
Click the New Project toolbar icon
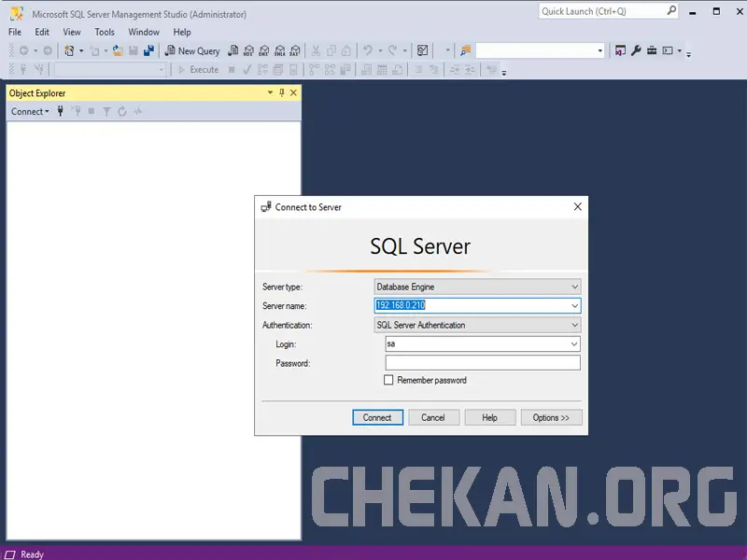(x=69, y=50)
